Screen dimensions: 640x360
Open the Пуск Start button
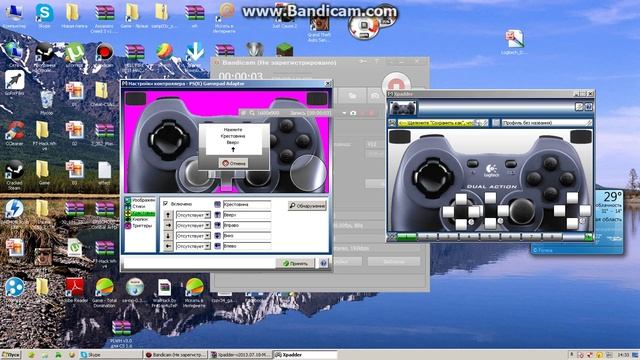click(x=11, y=355)
